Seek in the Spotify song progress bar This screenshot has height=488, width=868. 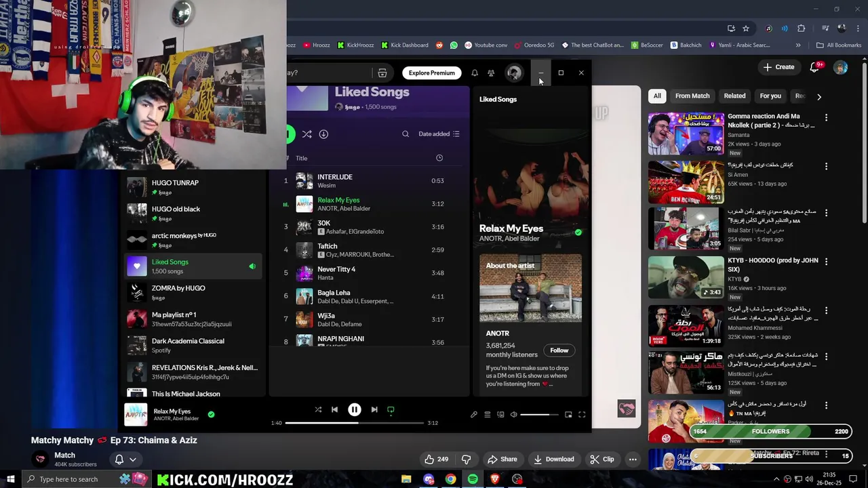(354, 423)
